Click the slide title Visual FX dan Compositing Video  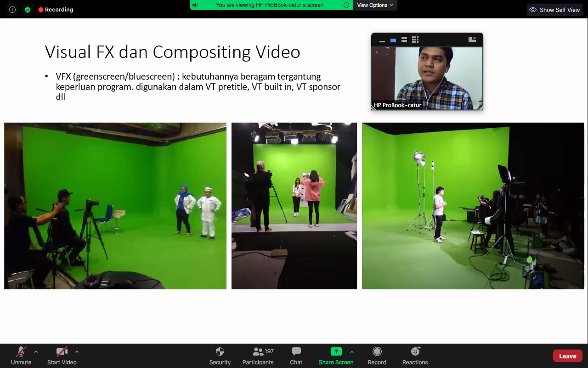pos(173,52)
